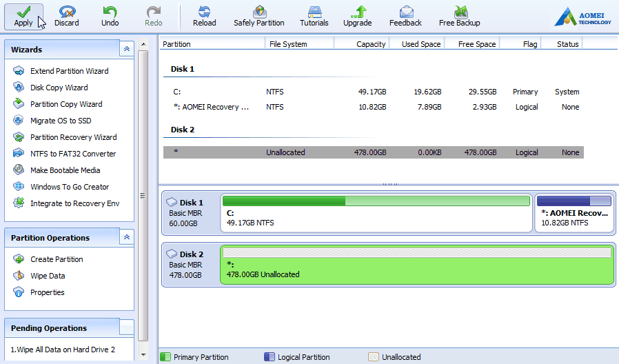Collapse the Wizards panel
This screenshot has height=364, width=619.
click(x=127, y=49)
